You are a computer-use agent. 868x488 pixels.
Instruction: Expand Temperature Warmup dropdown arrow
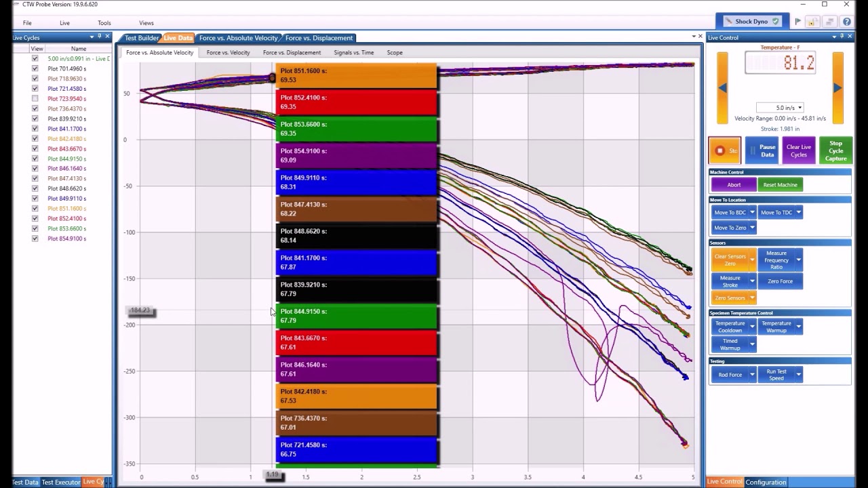[x=799, y=327]
